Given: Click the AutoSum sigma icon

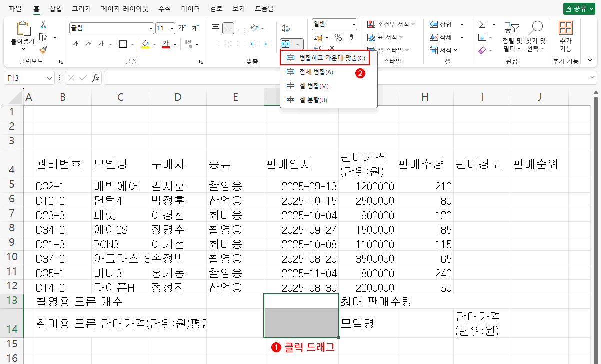Looking at the screenshot, I should (482, 24).
